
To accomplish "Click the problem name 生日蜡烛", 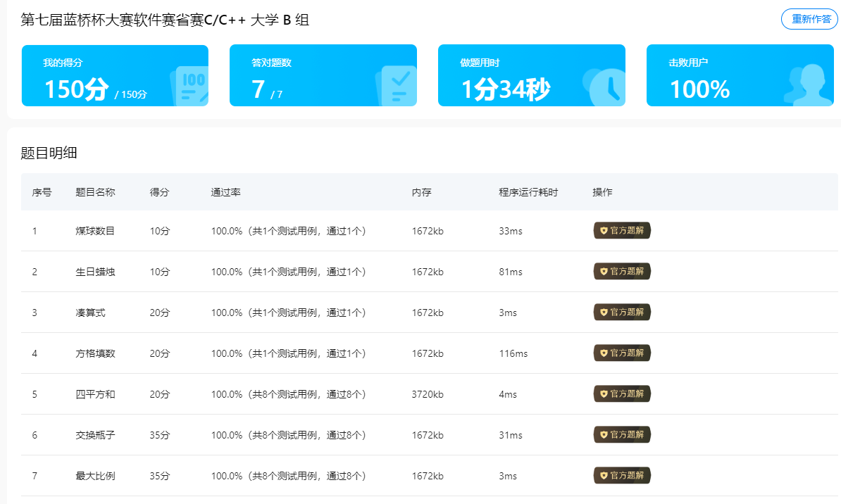I will (x=96, y=272).
